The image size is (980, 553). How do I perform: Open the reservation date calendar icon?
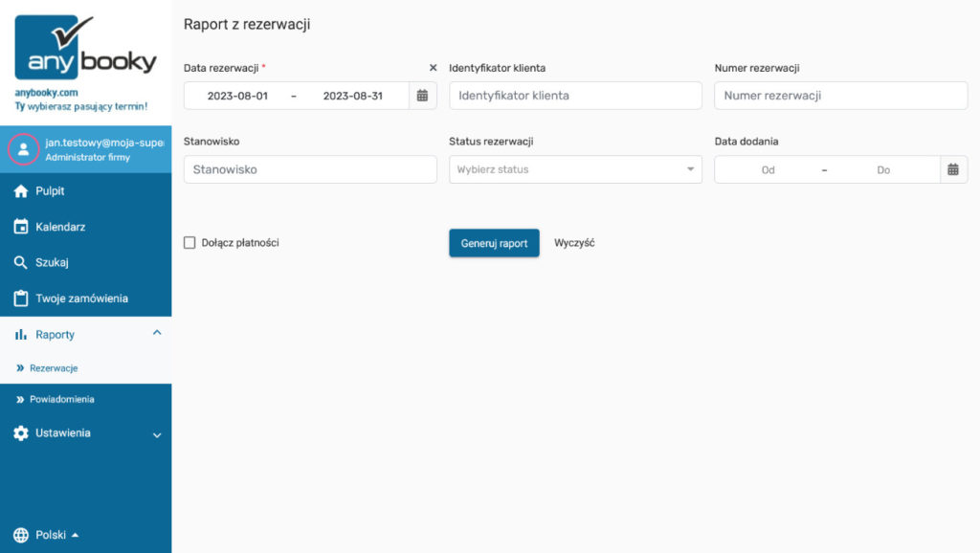coord(422,96)
